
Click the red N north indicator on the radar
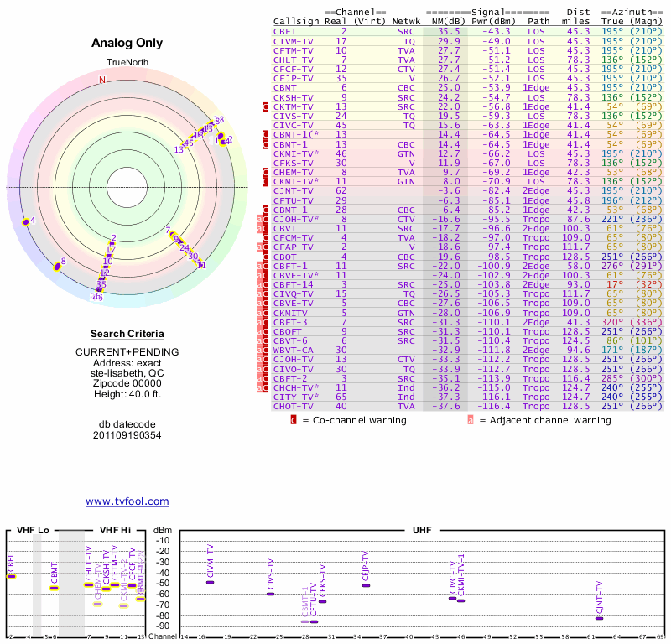coord(102,80)
